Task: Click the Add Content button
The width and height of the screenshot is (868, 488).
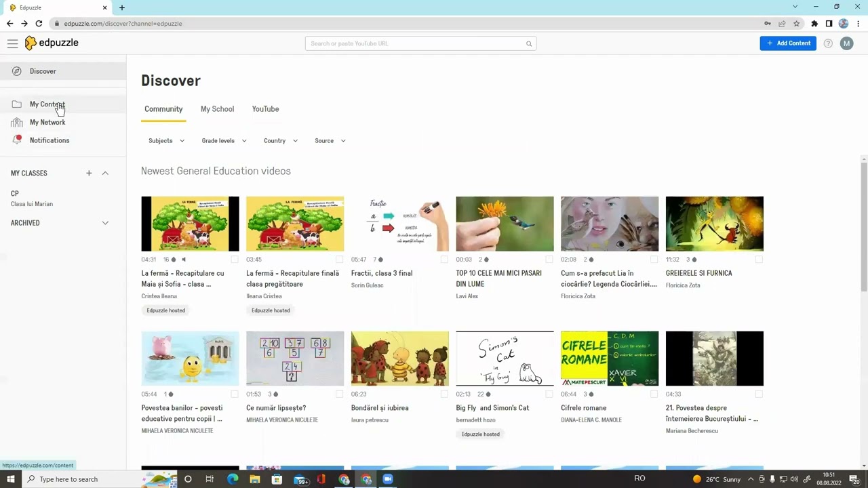Action: [788, 43]
